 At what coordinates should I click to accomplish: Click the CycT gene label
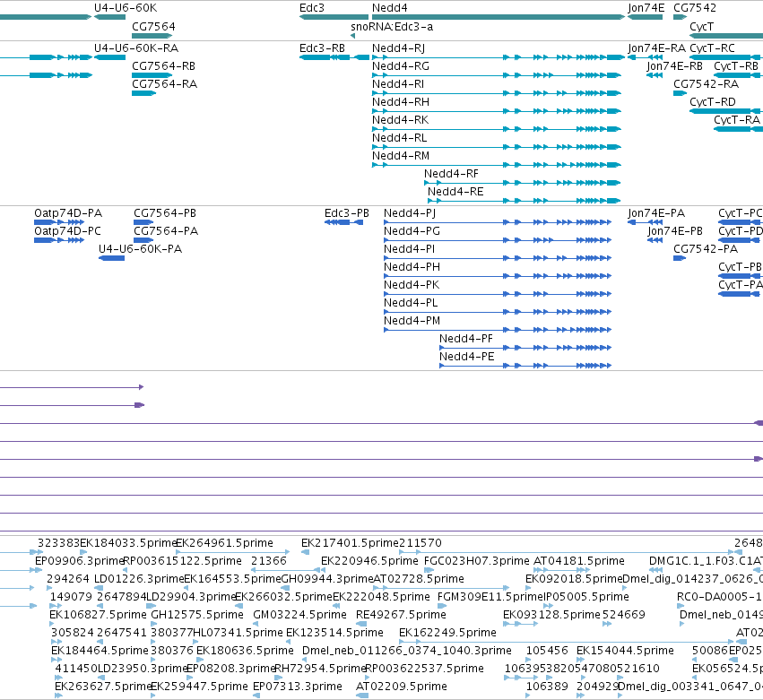701,27
